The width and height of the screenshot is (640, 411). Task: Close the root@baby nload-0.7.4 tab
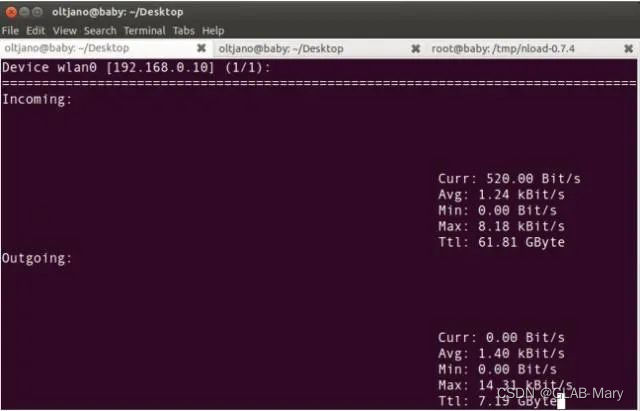[x=629, y=49]
